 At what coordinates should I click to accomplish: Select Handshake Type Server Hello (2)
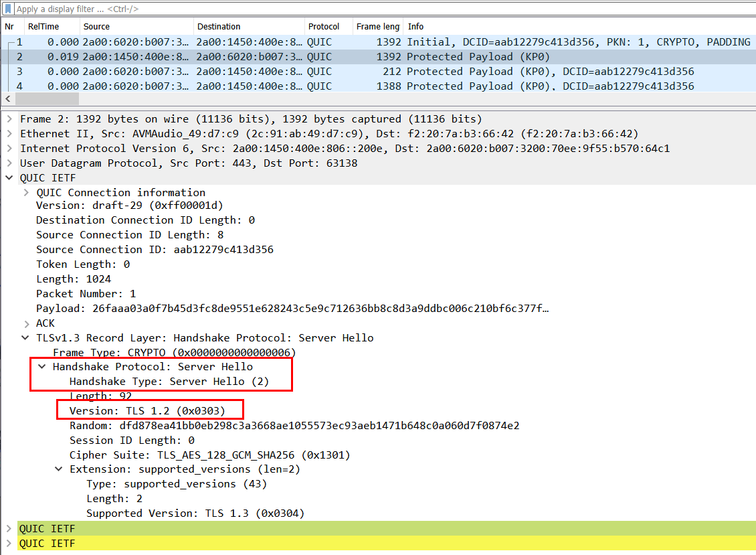[x=169, y=381]
